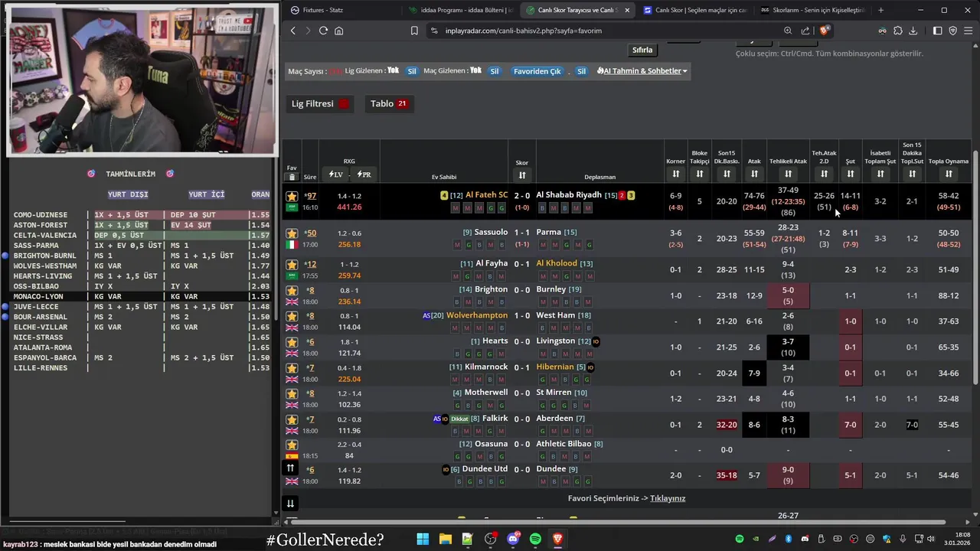Click Brave Shields lion icon in address bar
The width and height of the screenshot is (980, 551).
[x=825, y=31]
